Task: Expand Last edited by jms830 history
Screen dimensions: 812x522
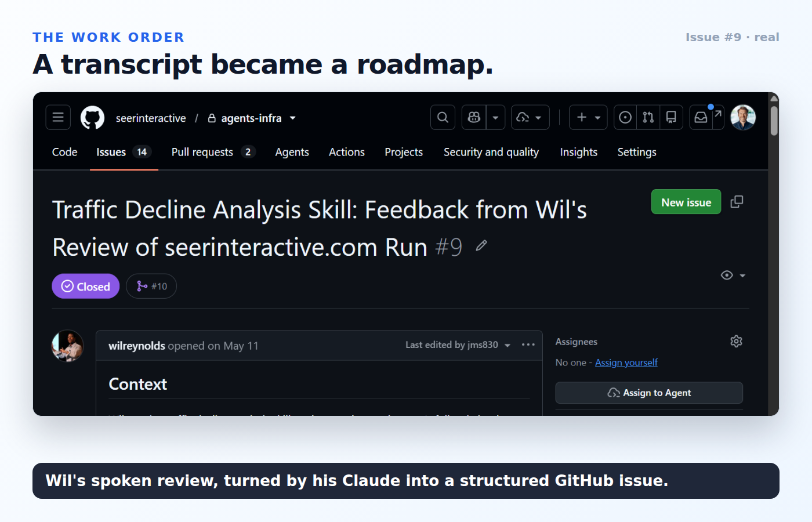Action: (458, 345)
